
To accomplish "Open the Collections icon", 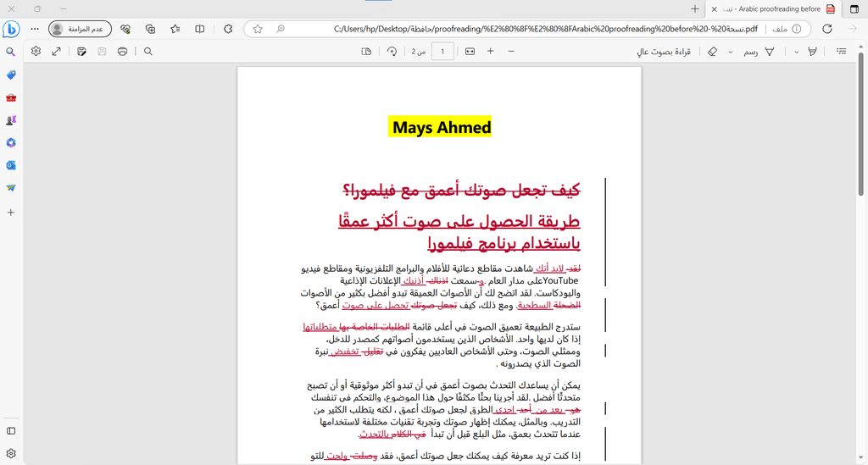I will click(150, 29).
